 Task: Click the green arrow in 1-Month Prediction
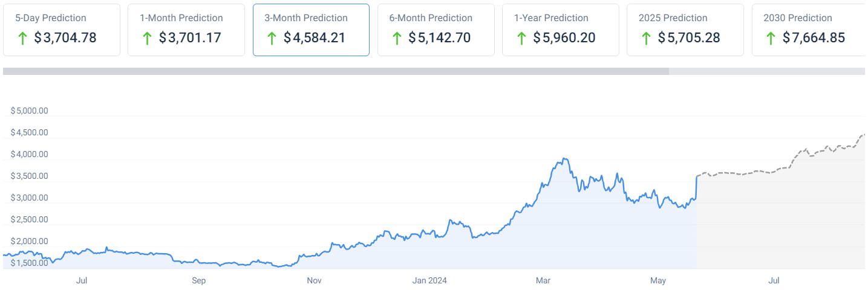click(x=147, y=38)
